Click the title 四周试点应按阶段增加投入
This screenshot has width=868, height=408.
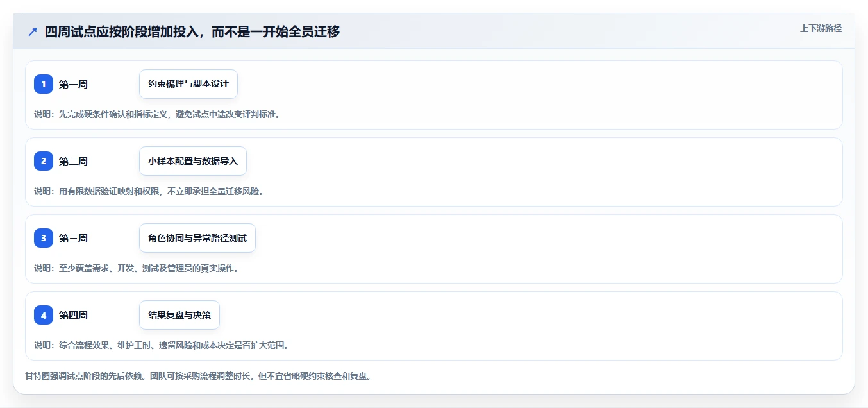click(192, 31)
